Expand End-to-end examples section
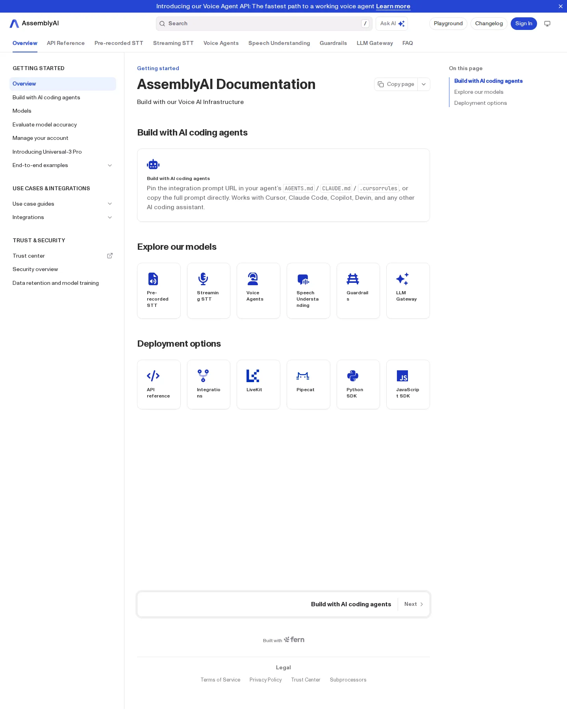 (x=110, y=165)
